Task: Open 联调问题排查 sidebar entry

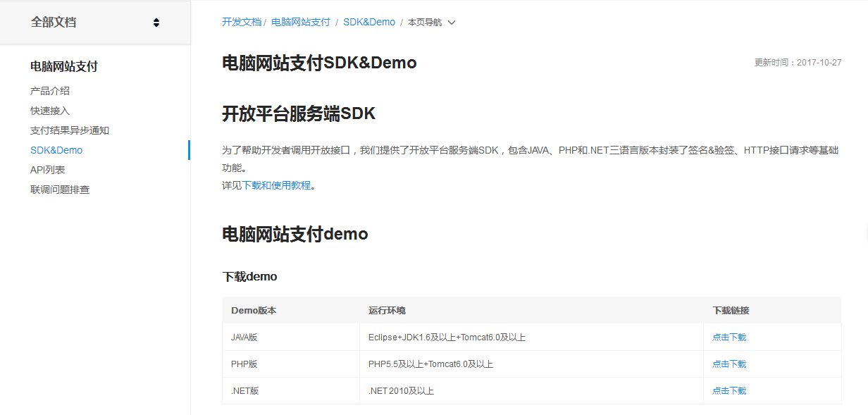Action: point(60,190)
